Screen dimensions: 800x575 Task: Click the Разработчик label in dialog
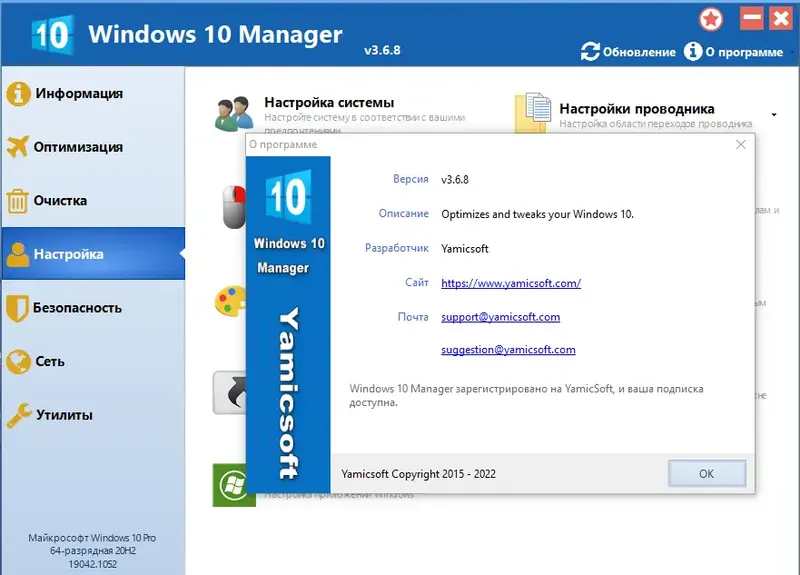[396, 248]
